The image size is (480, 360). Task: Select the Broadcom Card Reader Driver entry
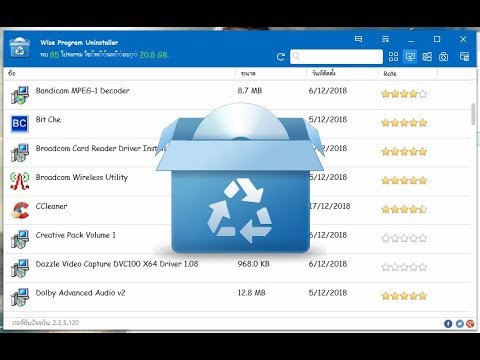tap(238, 153)
